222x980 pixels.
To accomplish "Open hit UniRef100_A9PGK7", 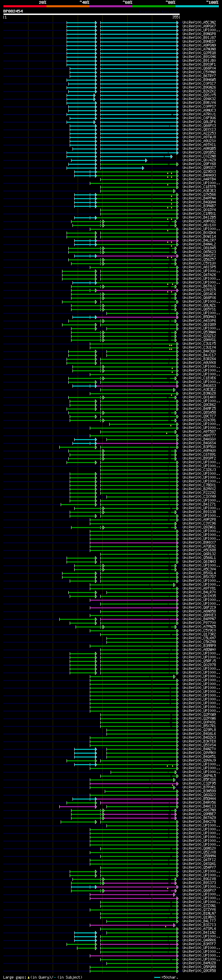I will pyautogui.click(x=199, y=26).
